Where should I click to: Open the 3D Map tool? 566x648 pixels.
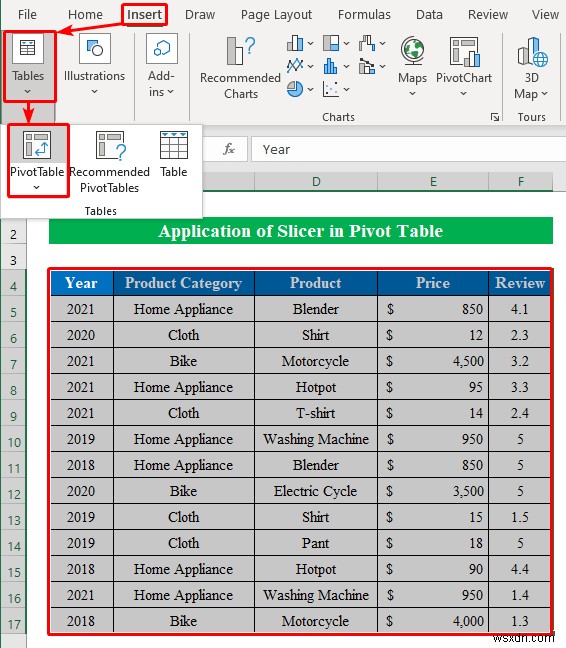[x=531, y=68]
